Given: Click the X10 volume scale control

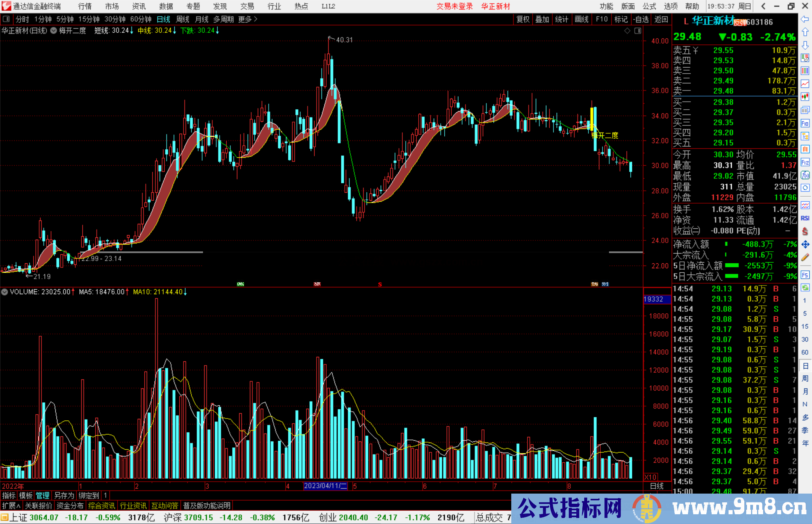Looking at the screenshot, I should tap(651, 477).
